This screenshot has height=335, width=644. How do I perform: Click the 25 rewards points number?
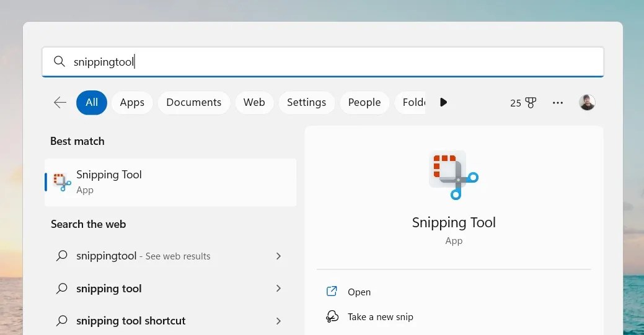[516, 103]
